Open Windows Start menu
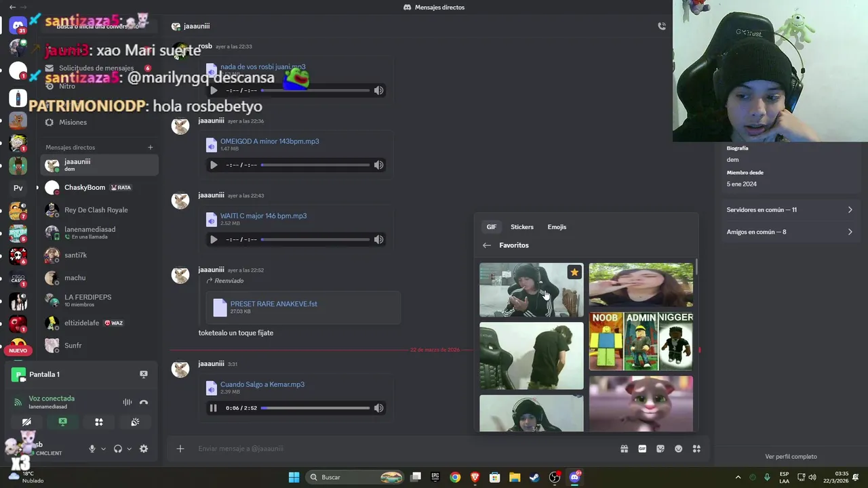 tap(294, 477)
